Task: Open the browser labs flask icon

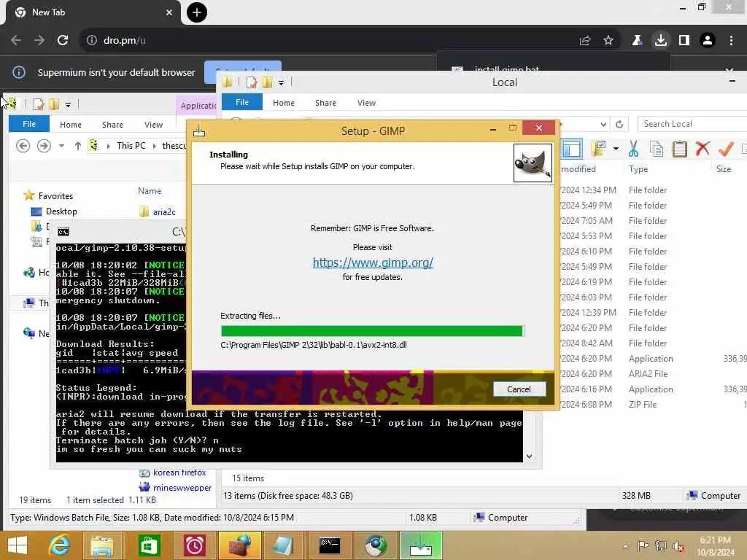Action: 637,41
